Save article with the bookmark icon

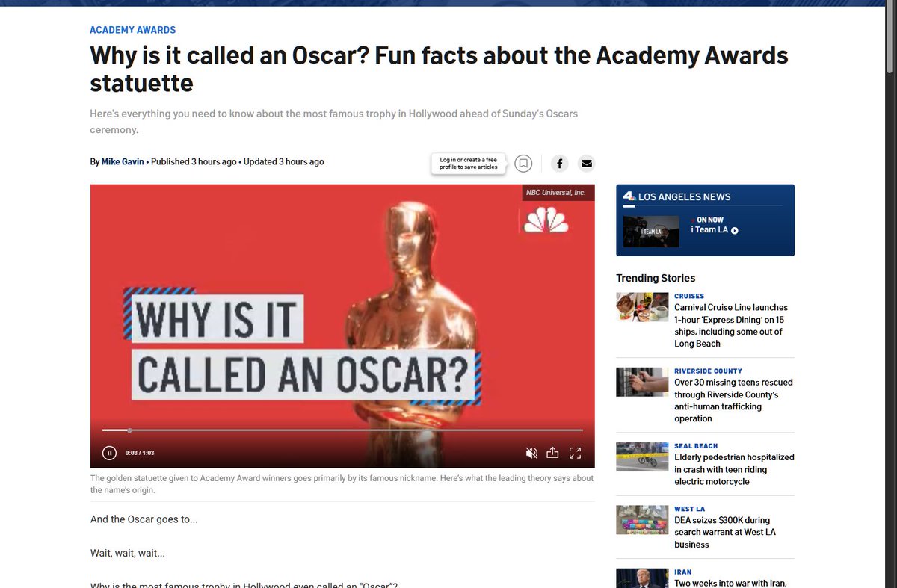pyautogui.click(x=523, y=163)
